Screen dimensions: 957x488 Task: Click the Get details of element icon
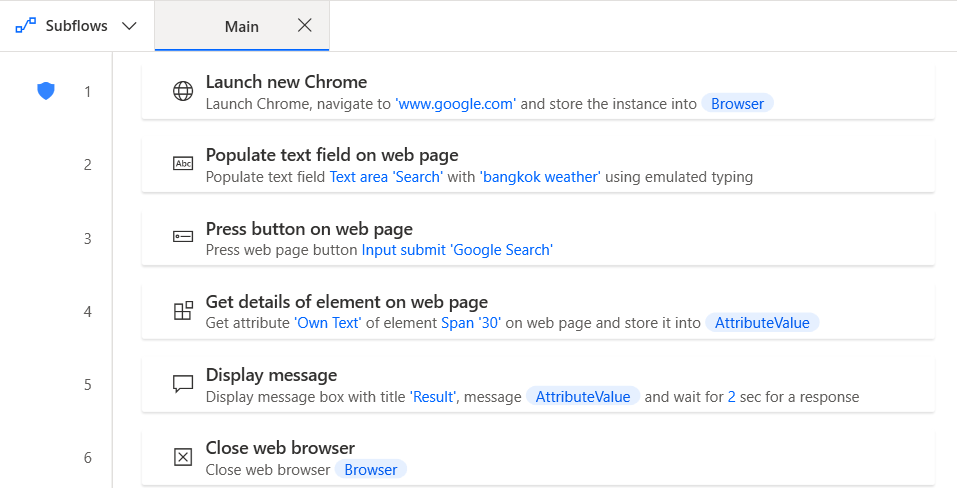183,311
